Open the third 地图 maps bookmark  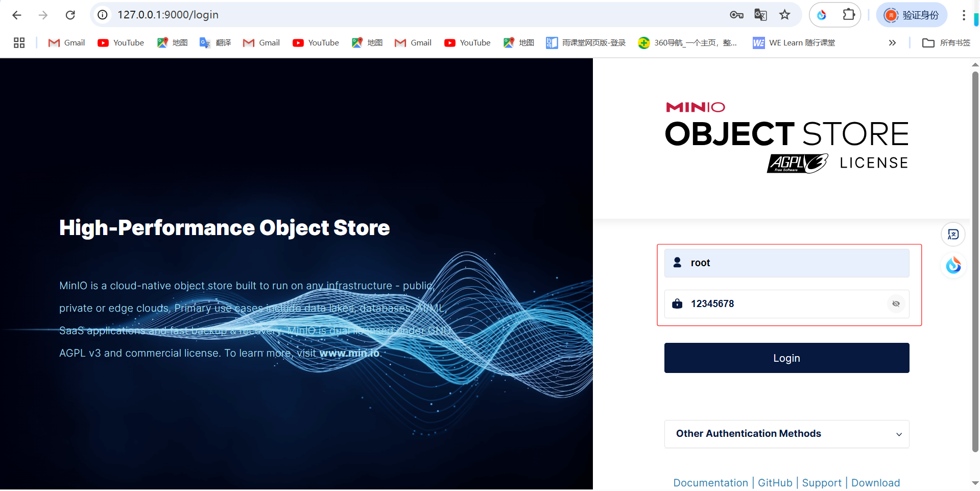pos(519,43)
